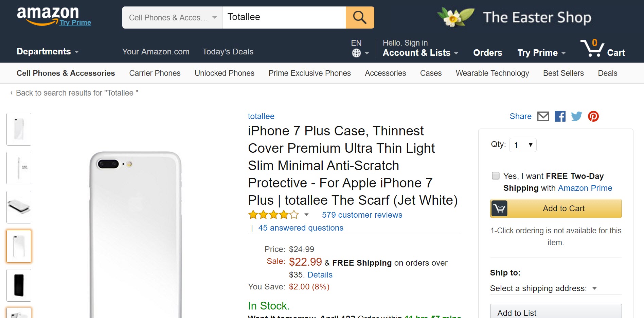Go to Wearable Technology category
Image resolution: width=644 pixels, height=318 pixels.
pyautogui.click(x=492, y=73)
